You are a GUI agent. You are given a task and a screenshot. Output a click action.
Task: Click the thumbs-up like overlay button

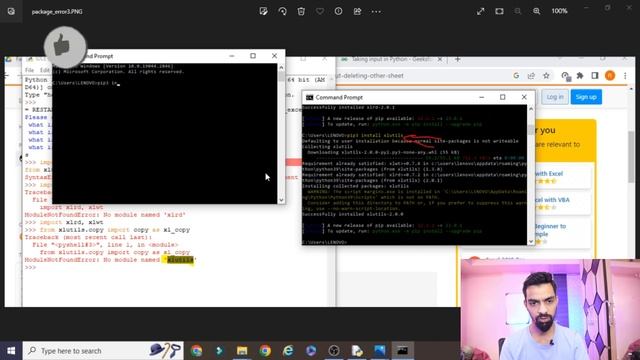pos(65,47)
